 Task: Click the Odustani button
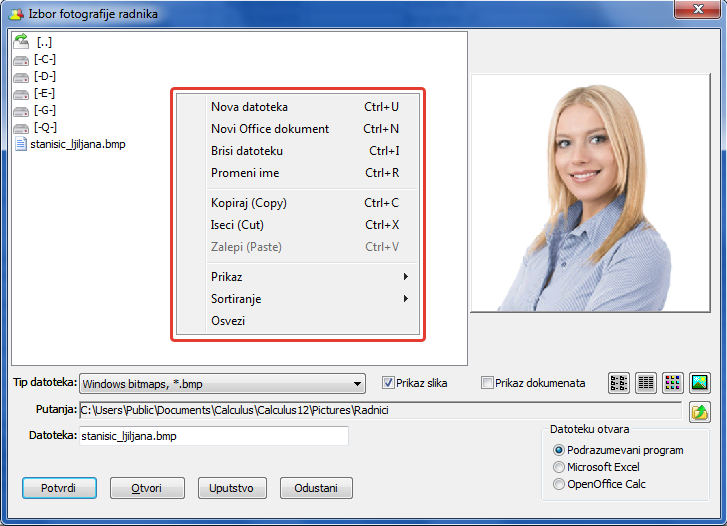317,488
